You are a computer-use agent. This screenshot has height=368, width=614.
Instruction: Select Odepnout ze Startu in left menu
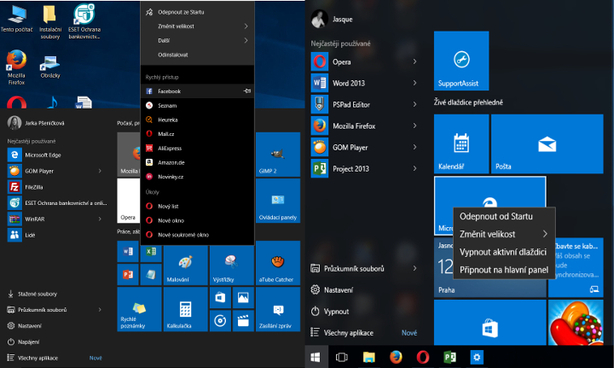197,12
